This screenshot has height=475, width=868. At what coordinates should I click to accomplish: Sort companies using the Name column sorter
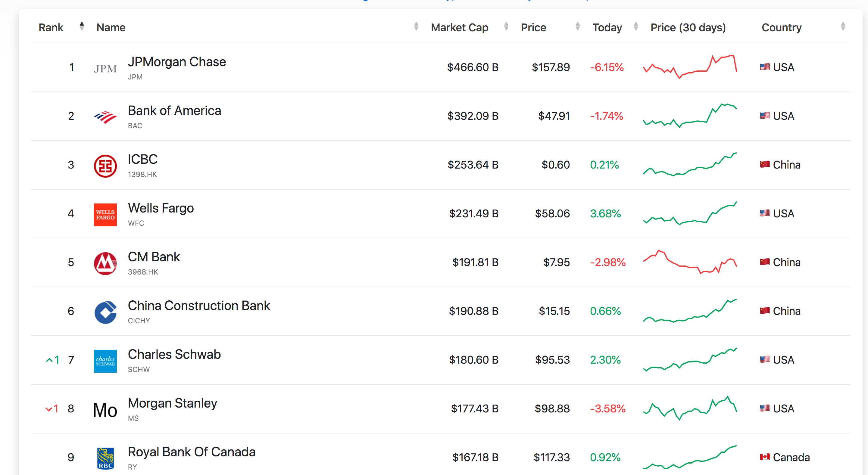pyautogui.click(x=416, y=26)
